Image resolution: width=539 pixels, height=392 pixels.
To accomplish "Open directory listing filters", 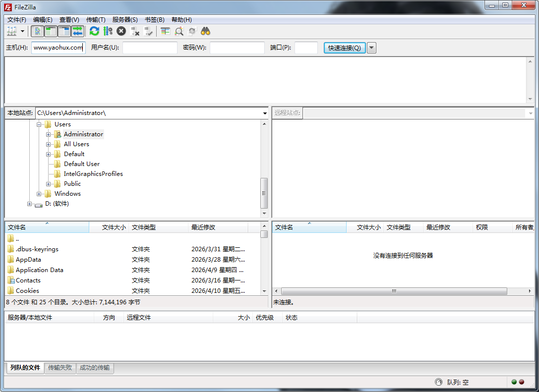I will 165,31.
